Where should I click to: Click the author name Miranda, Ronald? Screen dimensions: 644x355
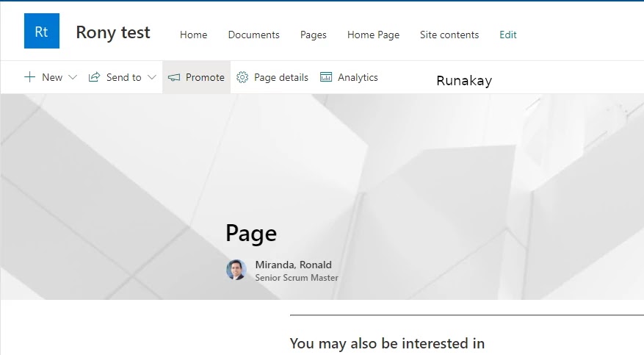point(293,265)
